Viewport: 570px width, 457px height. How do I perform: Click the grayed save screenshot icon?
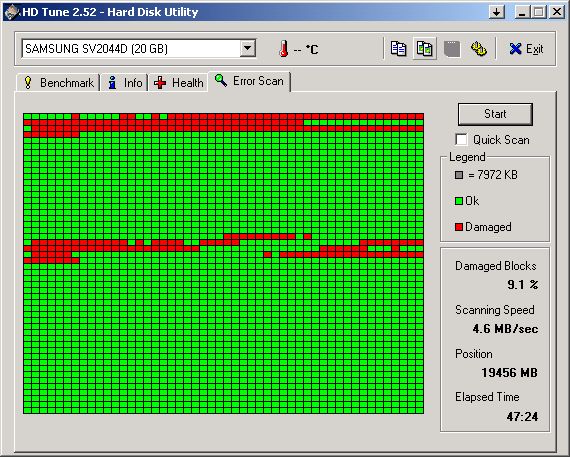[x=452, y=49]
